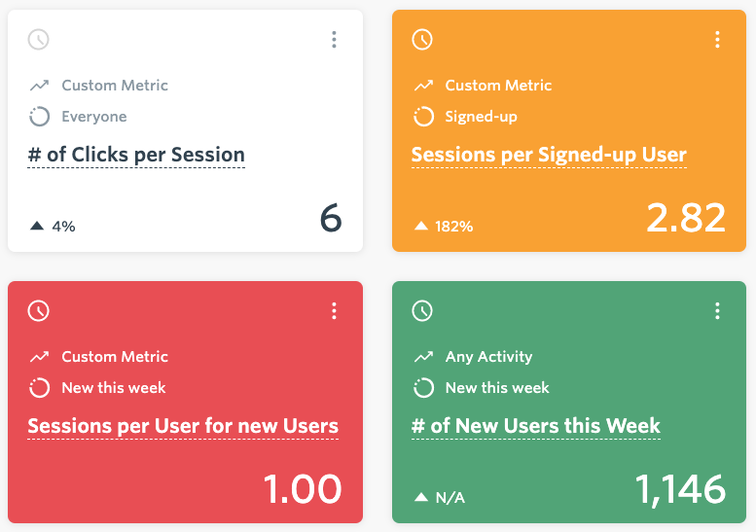
Task: Open 'Sessions per Signed-up User' title link
Action: (x=549, y=156)
